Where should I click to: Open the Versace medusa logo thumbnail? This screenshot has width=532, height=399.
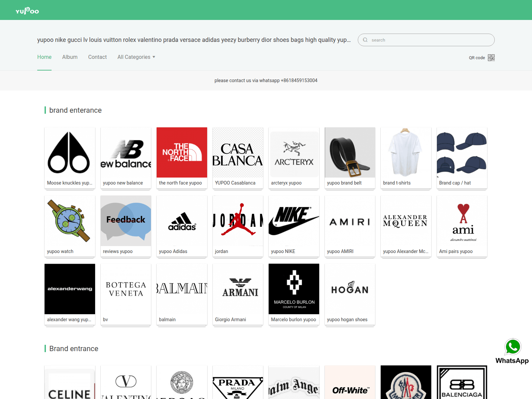point(182,382)
